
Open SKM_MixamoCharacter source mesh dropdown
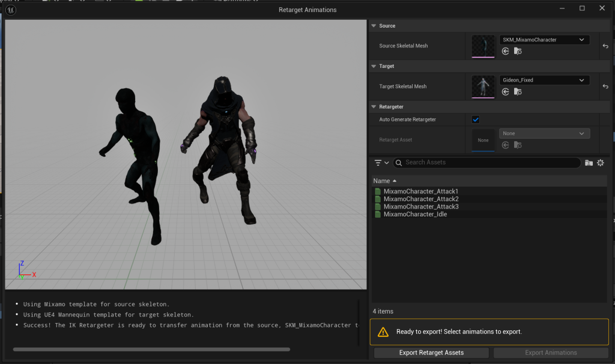pyautogui.click(x=544, y=40)
